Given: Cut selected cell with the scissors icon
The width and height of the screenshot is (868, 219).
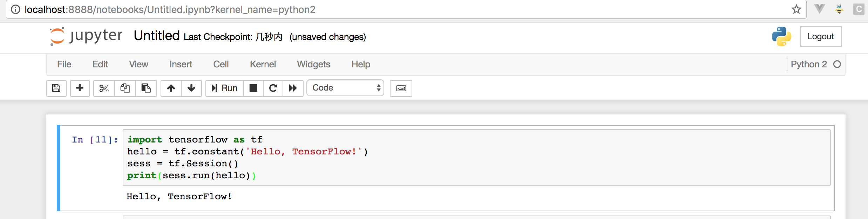Looking at the screenshot, I should [104, 88].
